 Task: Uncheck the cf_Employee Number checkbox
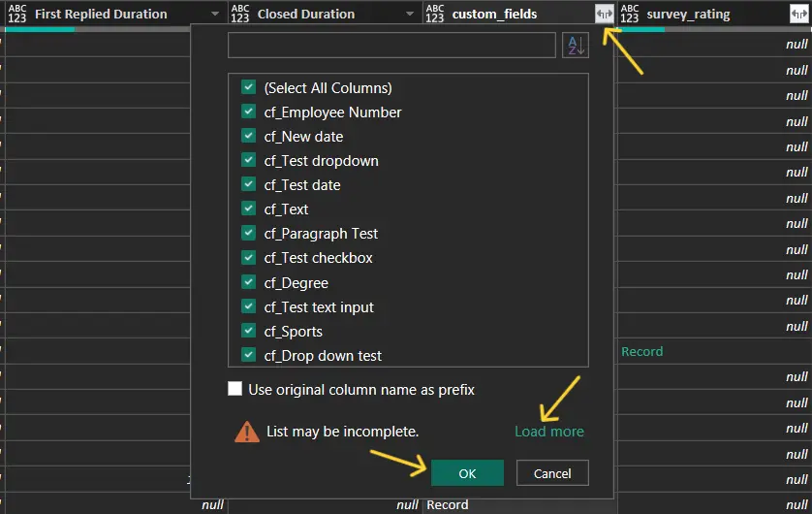tap(249, 112)
